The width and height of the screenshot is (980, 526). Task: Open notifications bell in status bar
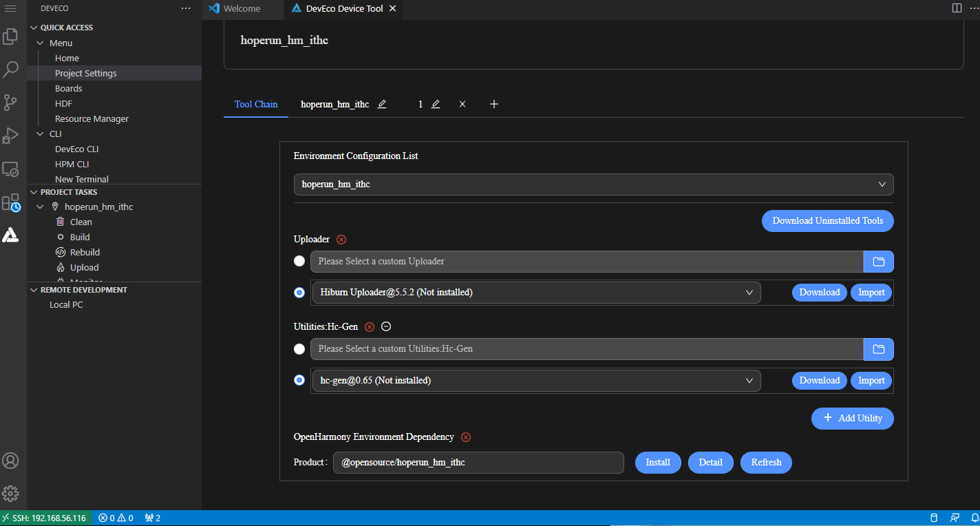974,518
